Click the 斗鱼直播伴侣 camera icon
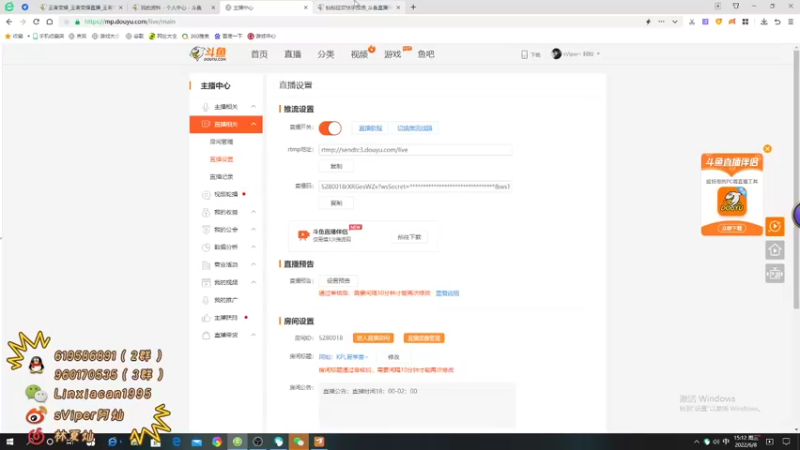Viewport: 800px width, 450px height. (304, 235)
